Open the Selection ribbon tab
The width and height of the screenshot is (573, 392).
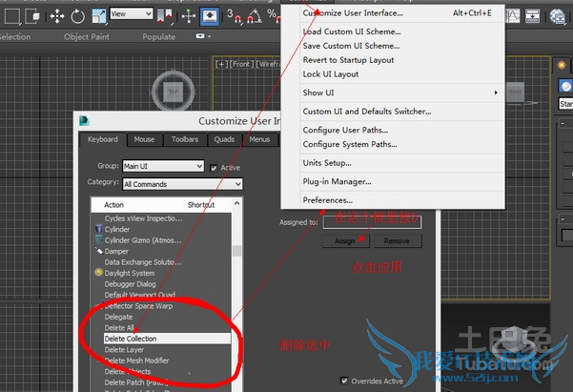coord(14,36)
